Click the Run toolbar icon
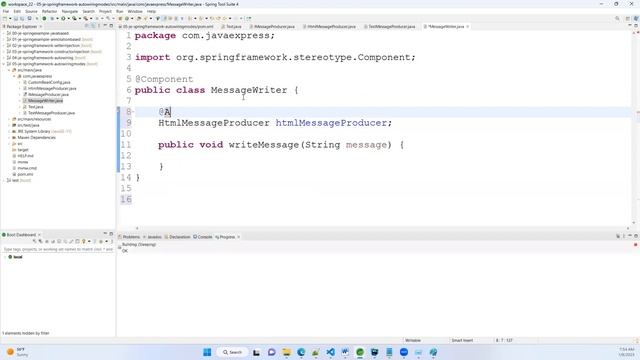 click(63, 18)
